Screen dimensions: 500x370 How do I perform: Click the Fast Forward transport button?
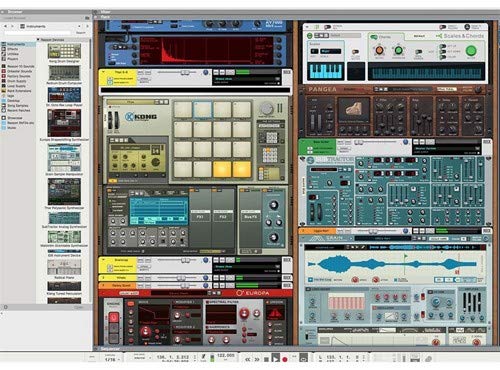coord(257,359)
